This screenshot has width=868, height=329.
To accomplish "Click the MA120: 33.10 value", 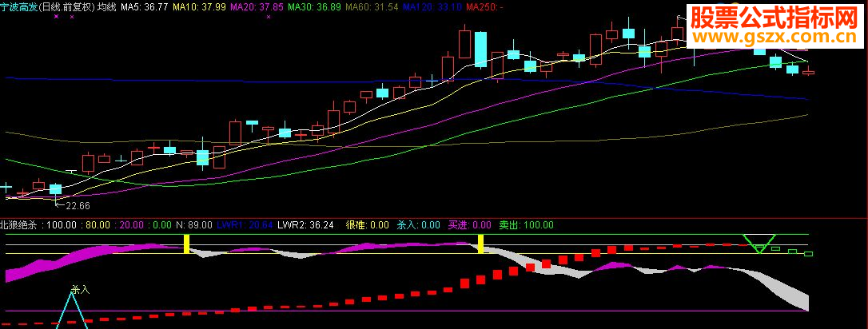I will click(432, 7).
